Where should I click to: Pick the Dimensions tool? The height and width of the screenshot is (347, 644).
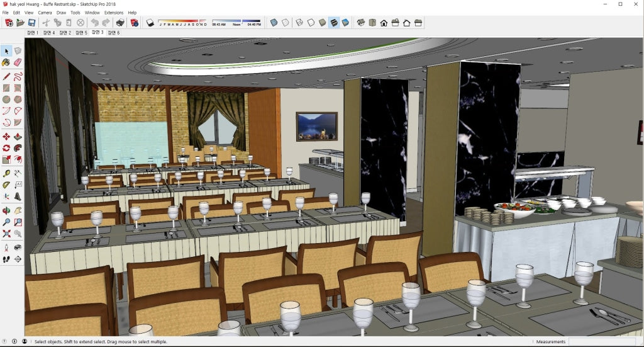coord(18,174)
